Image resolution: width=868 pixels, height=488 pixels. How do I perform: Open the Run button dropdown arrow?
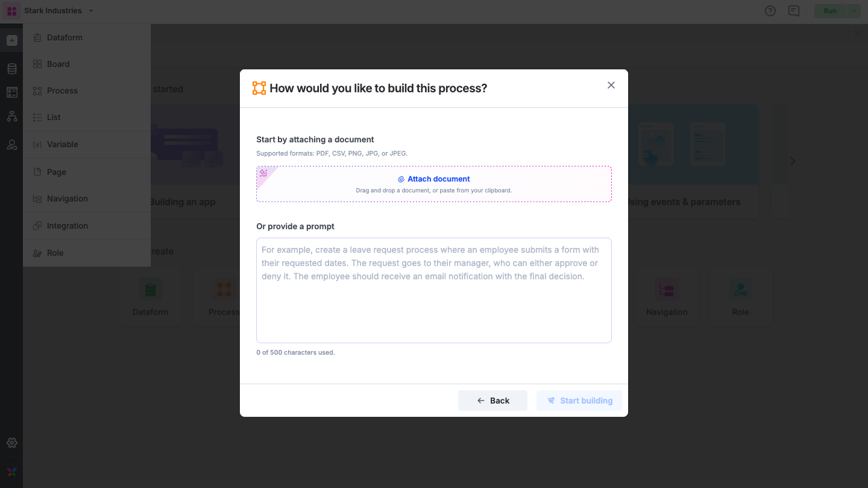point(854,11)
